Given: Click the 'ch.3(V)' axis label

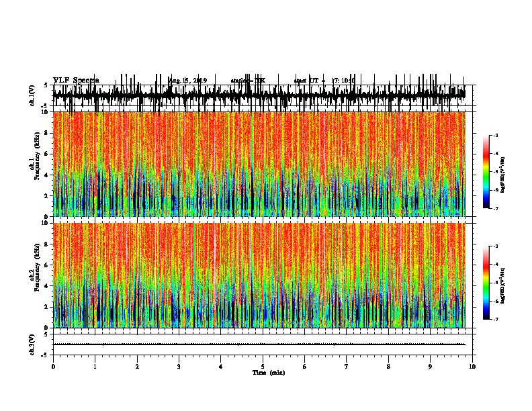Looking at the screenshot, I should point(32,345).
